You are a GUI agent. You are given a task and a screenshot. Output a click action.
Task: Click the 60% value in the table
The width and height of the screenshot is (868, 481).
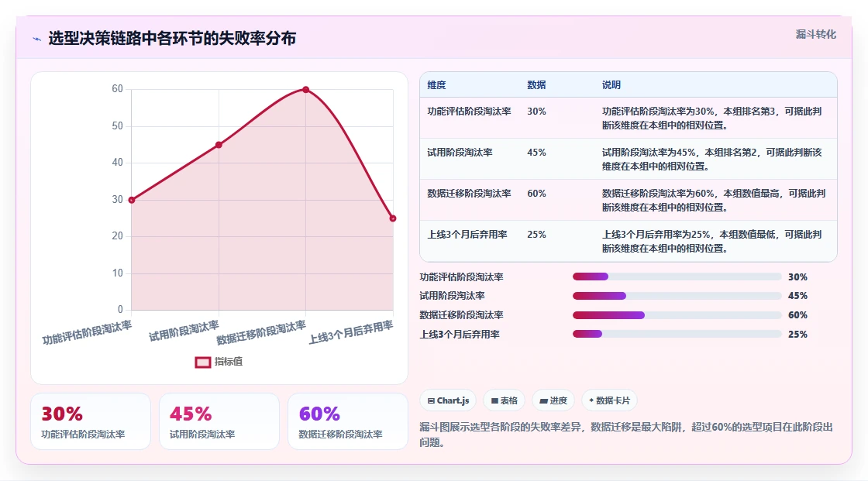point(536,193)
